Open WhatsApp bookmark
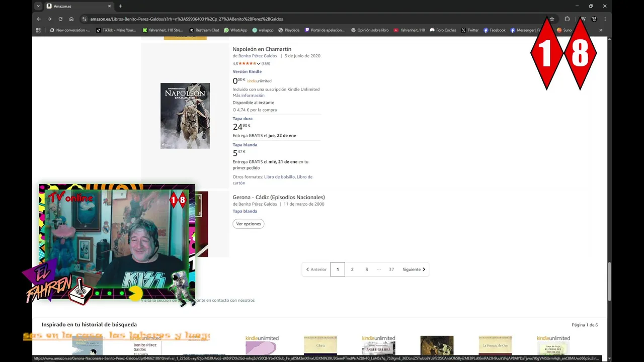The image size is (644, 362). tap(235, 30)
